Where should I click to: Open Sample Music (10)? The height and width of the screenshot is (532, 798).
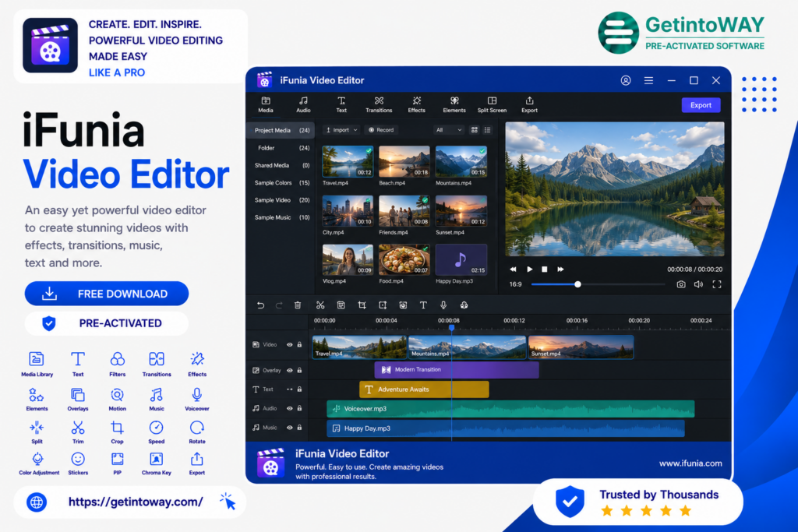tap(281, 217)
